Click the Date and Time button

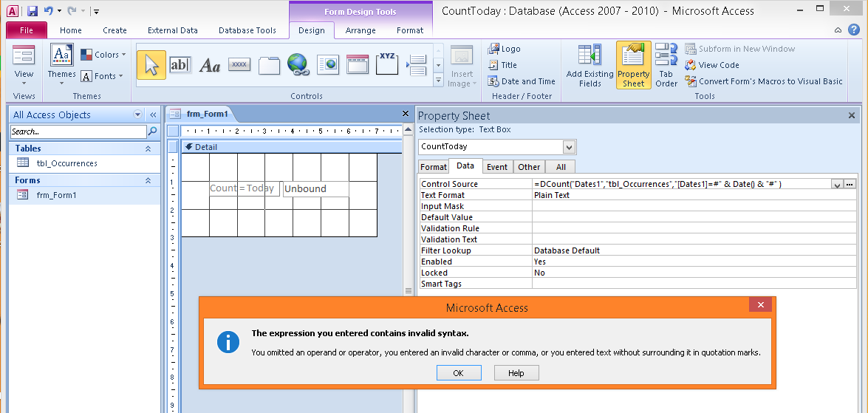pos(522,81)
